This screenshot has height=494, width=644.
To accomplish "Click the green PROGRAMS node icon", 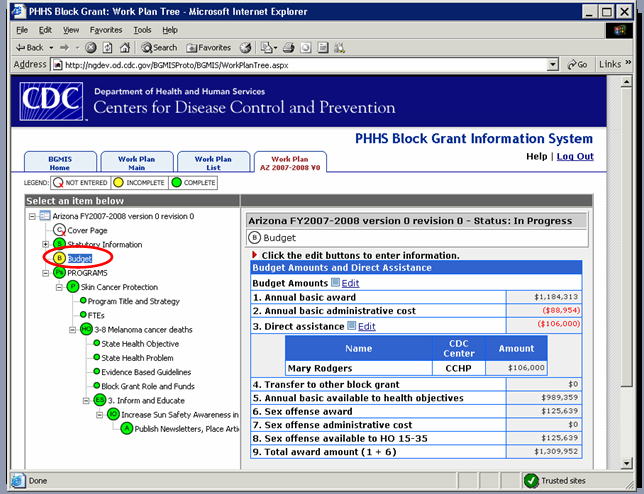I will point(59,273).
